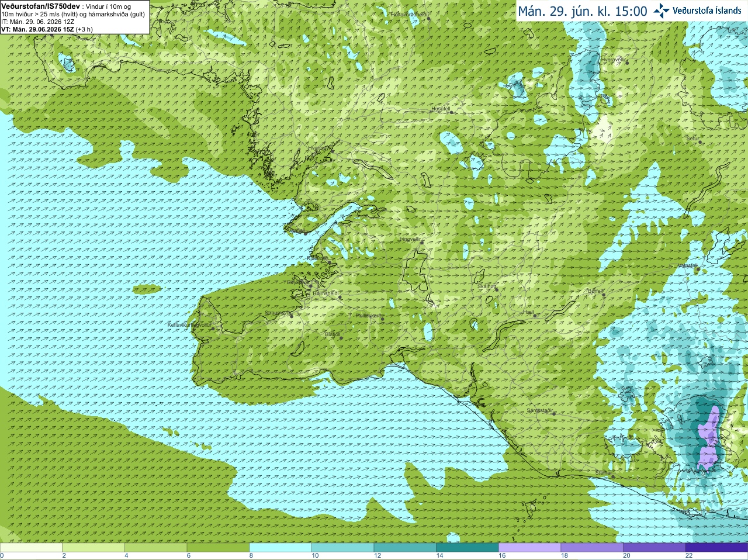
Task: Select the Keflavíkurflugvöllur station marker
Action: (213, 329)
